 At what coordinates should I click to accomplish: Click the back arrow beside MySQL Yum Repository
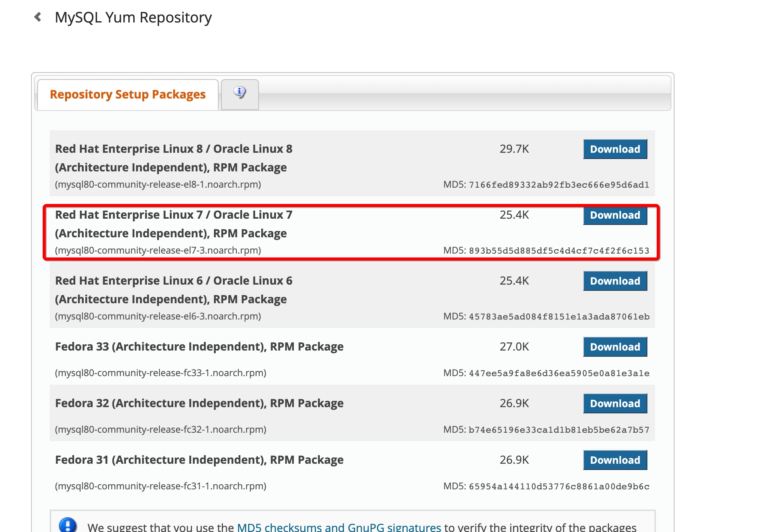[38, 17]
